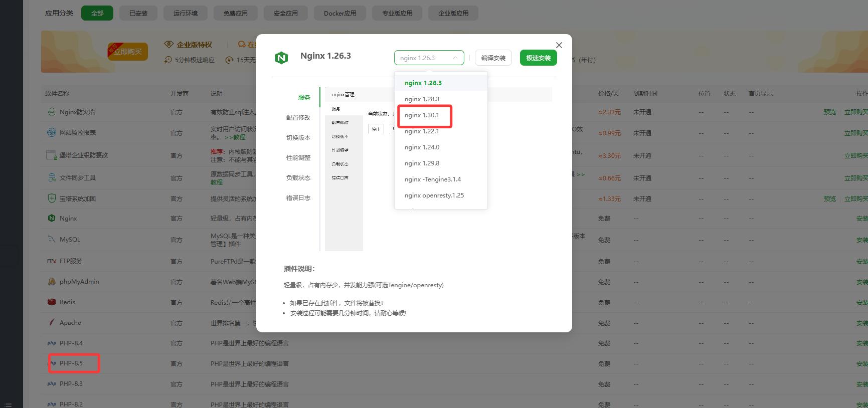
Task: Open the 负载状态 tab in dialog preview
Action: [298, 178]
